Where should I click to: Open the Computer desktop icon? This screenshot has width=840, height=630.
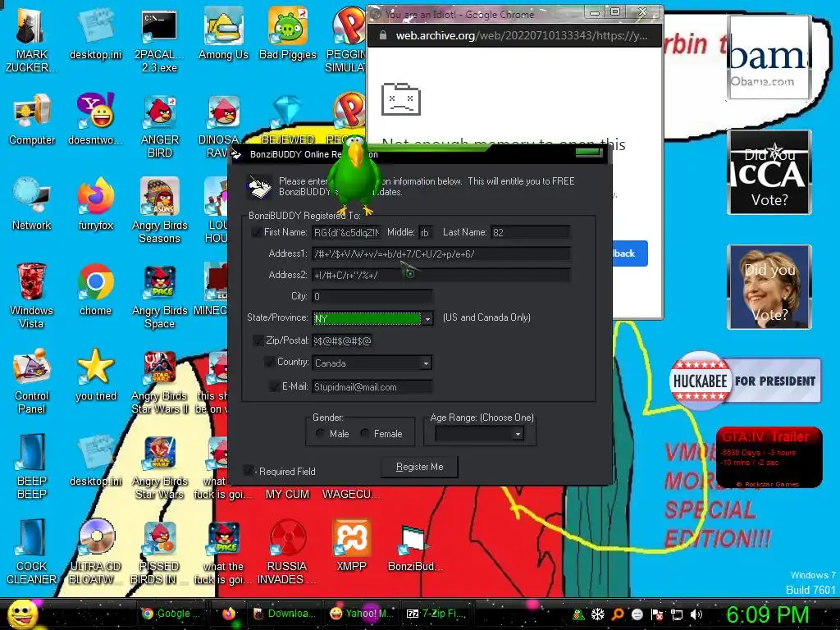pos(32,119)
